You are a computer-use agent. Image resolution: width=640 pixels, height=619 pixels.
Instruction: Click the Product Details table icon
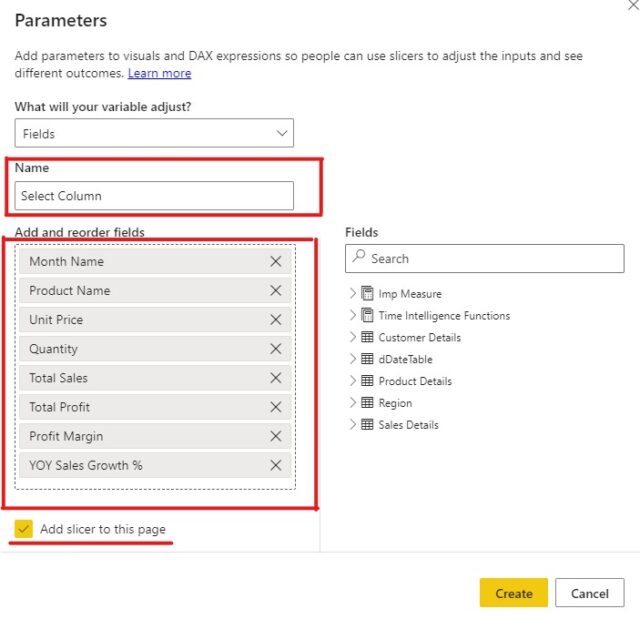[x=367, y=381]
